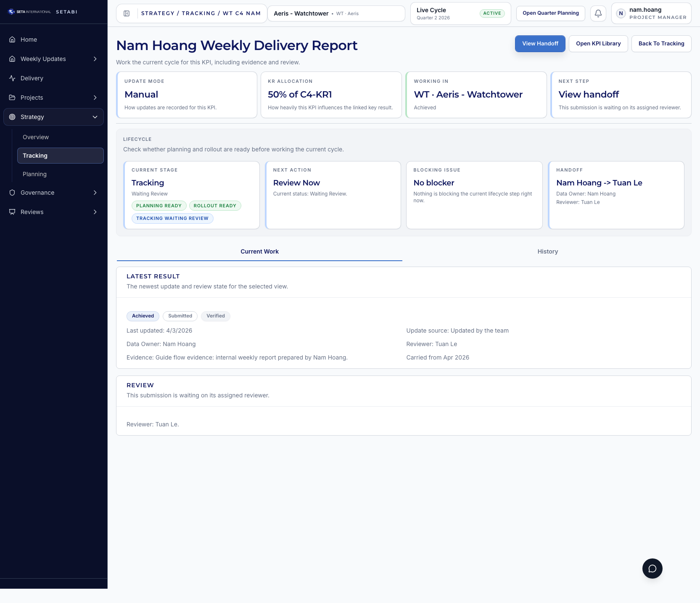Click Back To Tracking button
Screen dimensions: 700x603
tap(661, 44)
